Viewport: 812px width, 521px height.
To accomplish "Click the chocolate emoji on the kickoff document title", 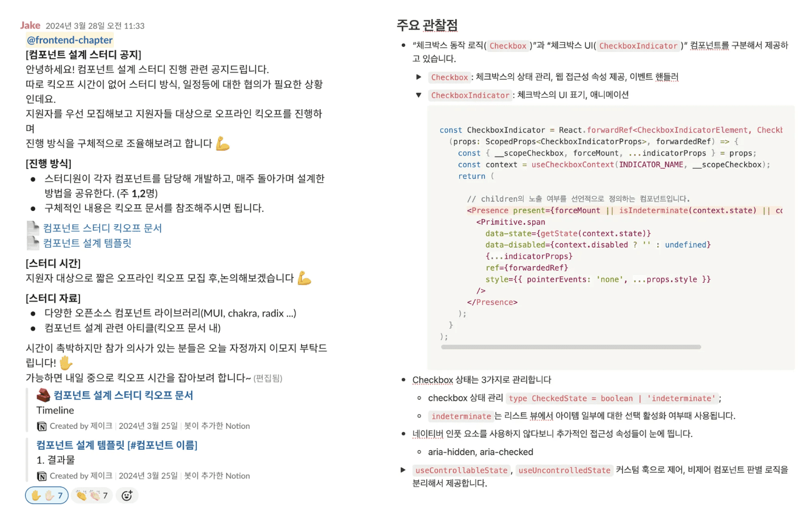I will click(44, 395).
